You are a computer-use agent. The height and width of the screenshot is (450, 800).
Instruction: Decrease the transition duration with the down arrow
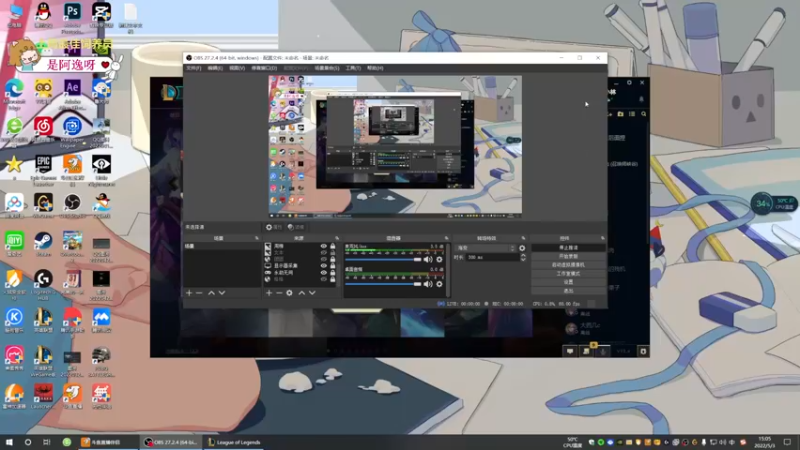523,260
